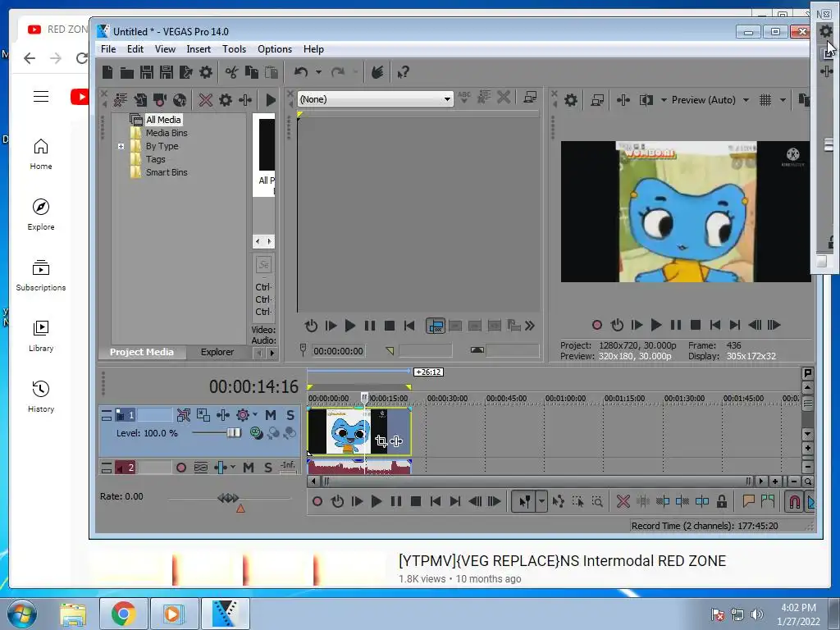Click Event Pan/Crop icon on video clip
The width and height of the screenshot is (840, 630).
click(381, 441)
